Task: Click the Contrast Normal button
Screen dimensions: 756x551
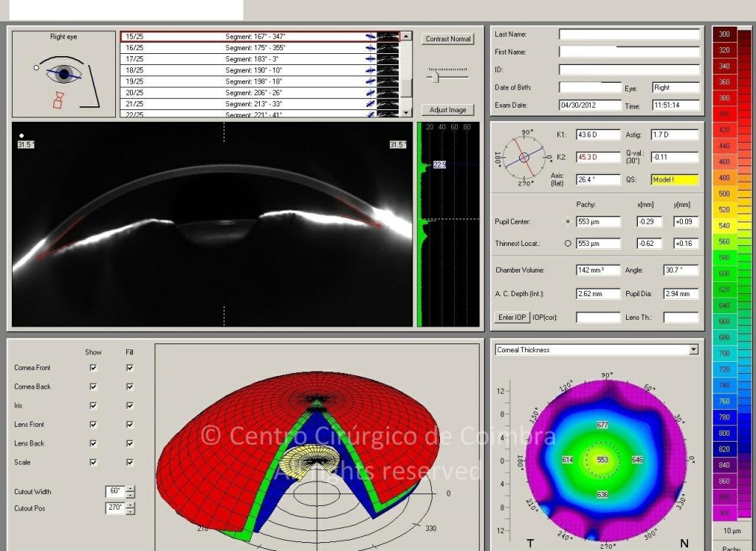Action: pyautogui.click(x=448, y=38)
